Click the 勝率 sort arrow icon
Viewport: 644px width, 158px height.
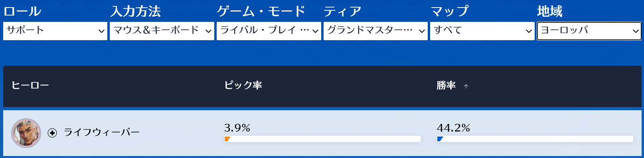click(466, 86)
